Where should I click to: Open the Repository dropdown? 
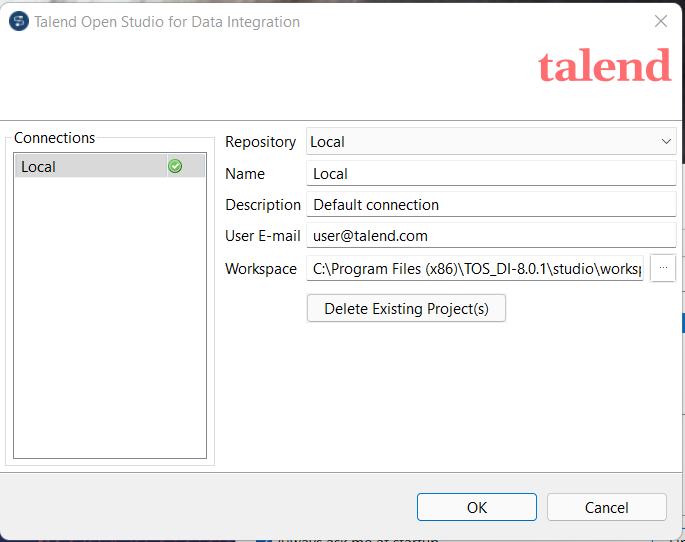point(491,142)
